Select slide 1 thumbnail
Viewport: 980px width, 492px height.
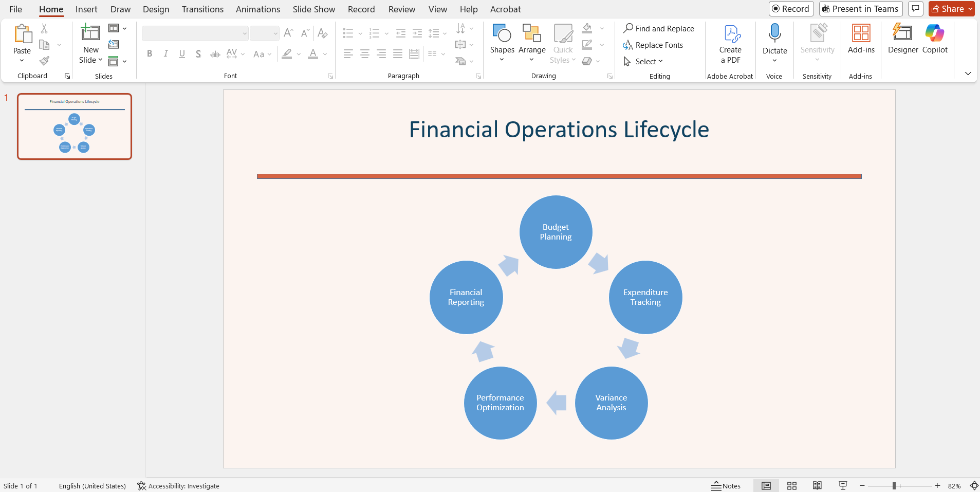75,126
